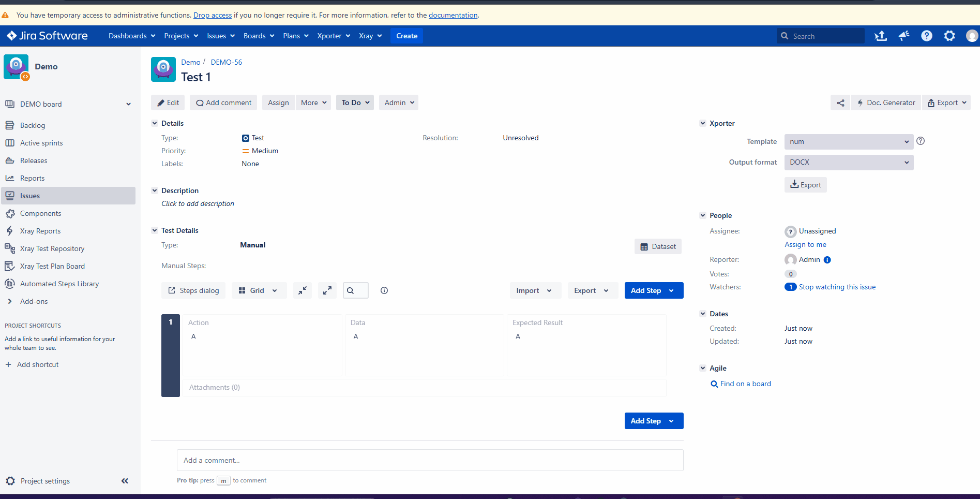The width and height of the screenshot is (980, 499).
Task: Collapse the Details section
Action: click(x=155, y=123)
